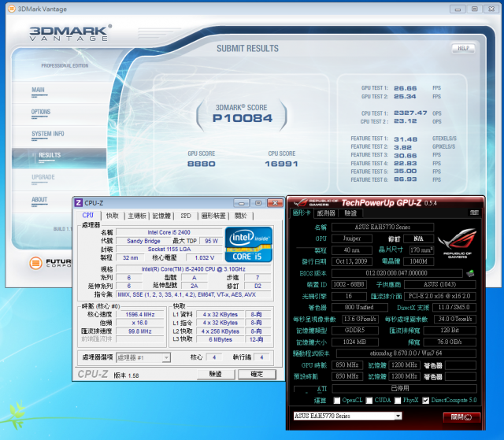The image size is (504, 440).
Task: Open ABOUT in 3DMark Vantage sidebar
Action: coord(39,199)
